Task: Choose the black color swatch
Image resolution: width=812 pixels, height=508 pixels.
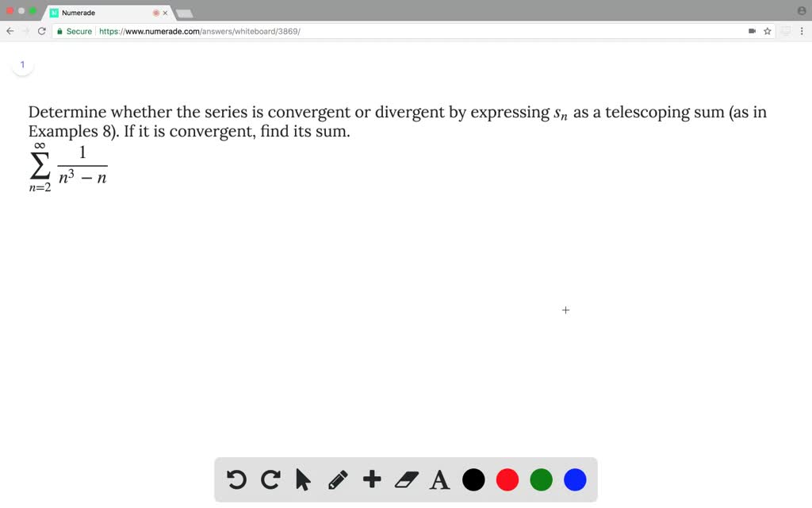Action: (x=473, y=479)
